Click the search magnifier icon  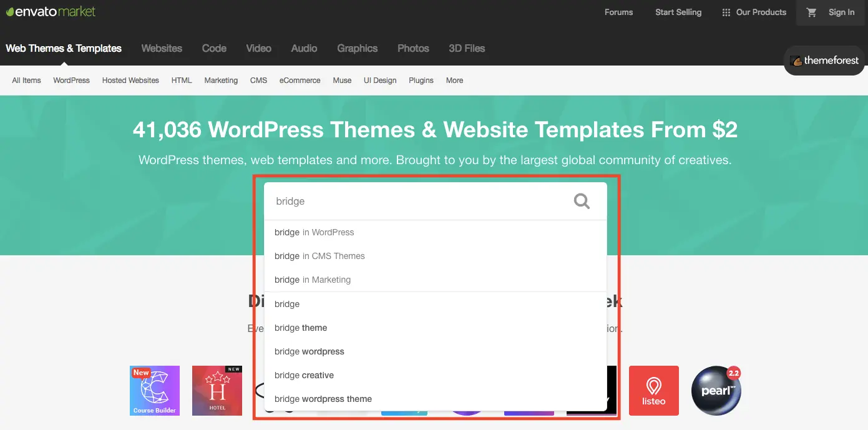tap(582, 201)
